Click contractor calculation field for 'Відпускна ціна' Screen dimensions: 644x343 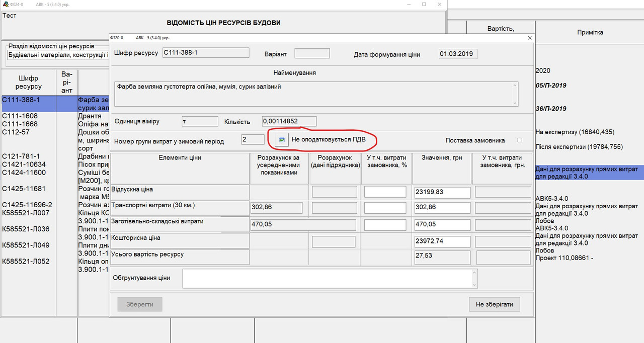coord(335,192)
